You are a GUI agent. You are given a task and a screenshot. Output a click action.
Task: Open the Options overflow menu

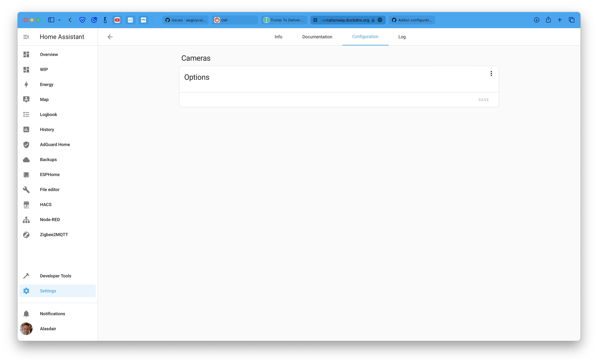(x=491, y=73)
